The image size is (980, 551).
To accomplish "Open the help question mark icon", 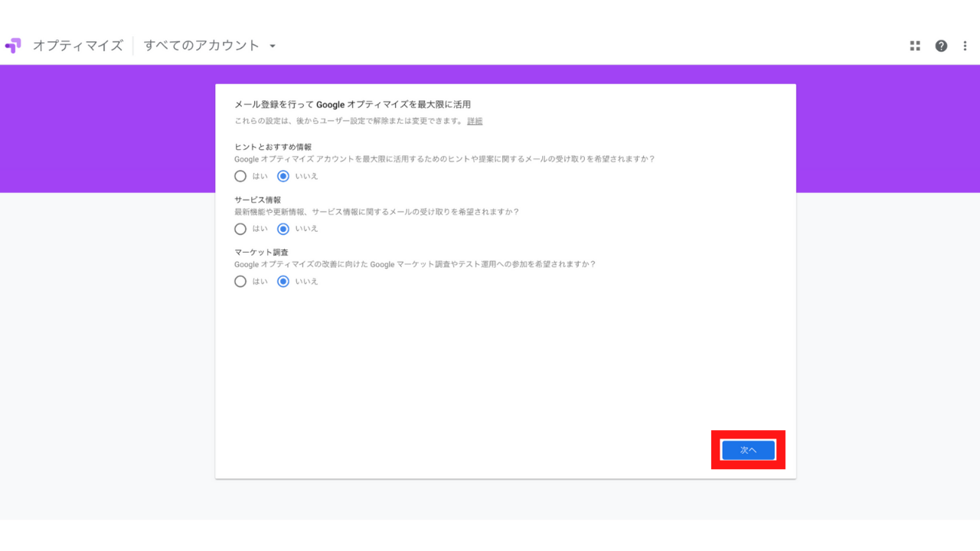I will 941,46.
